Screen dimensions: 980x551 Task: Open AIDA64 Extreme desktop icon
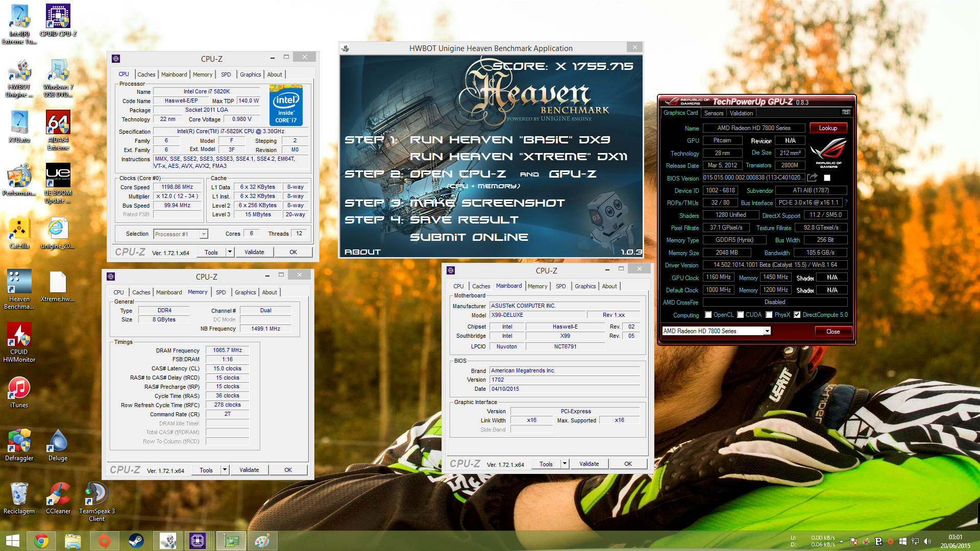(x=58, y=131)
